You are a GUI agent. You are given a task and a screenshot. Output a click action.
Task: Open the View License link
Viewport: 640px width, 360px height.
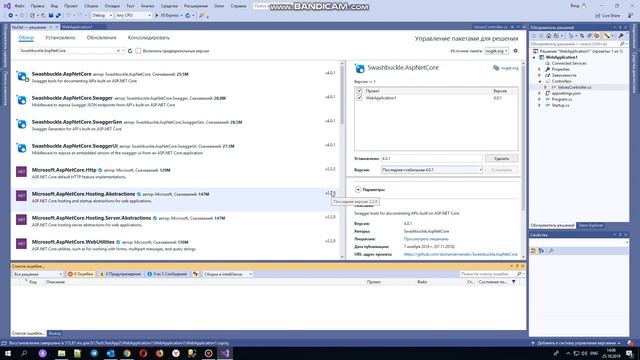coord(426,239)
